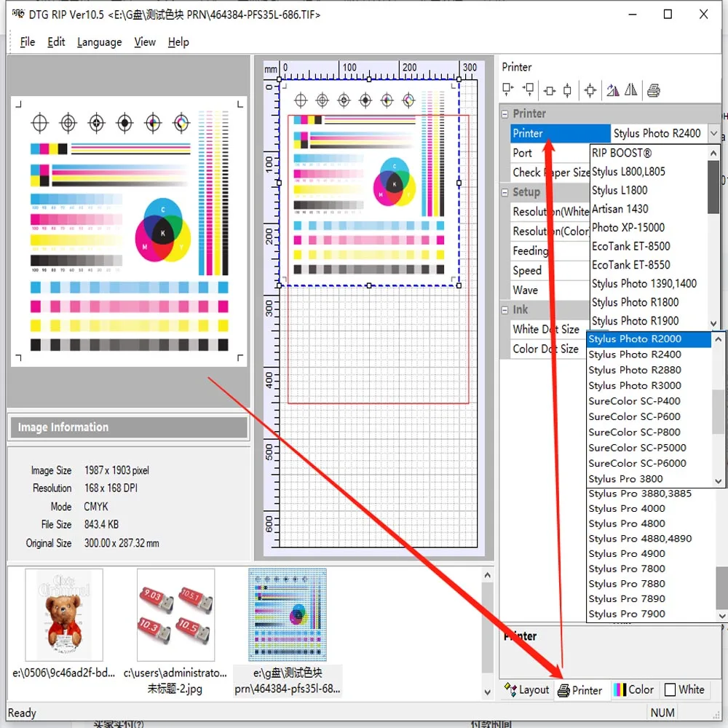Open the Help menu
The image size is (728, 728).
pos(178,41)
